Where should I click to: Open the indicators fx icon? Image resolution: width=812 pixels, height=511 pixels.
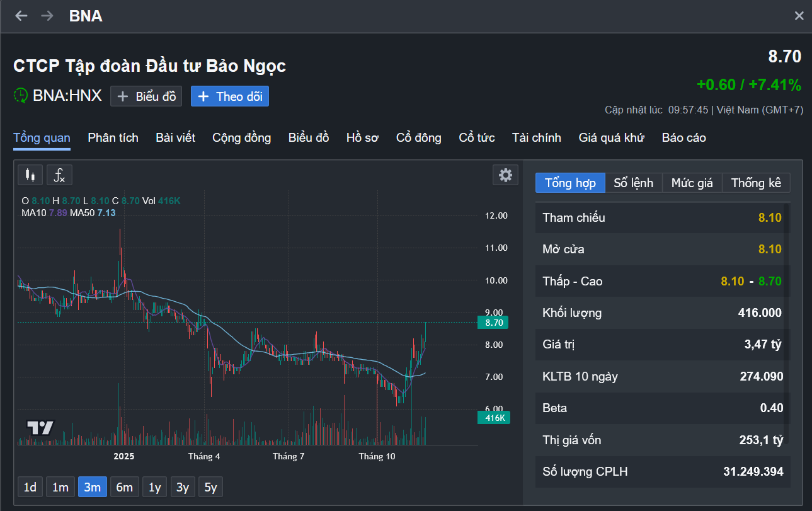(x=59, y=175)
